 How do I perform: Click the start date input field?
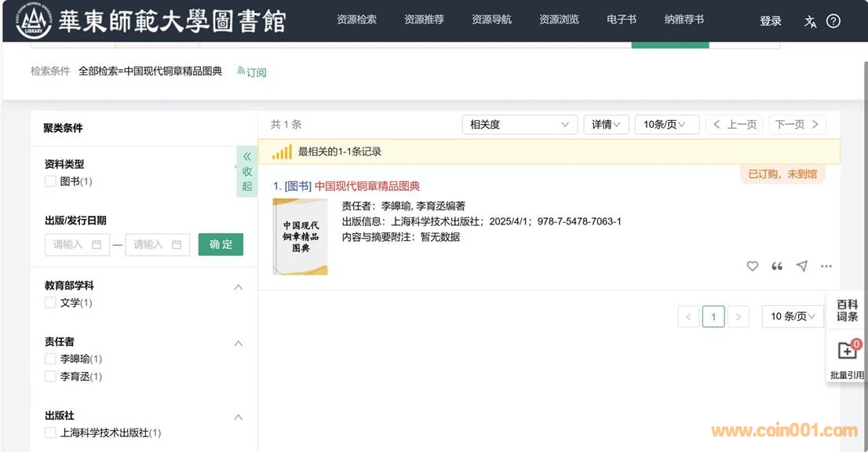pyautogui.click(x=76, y=245)
